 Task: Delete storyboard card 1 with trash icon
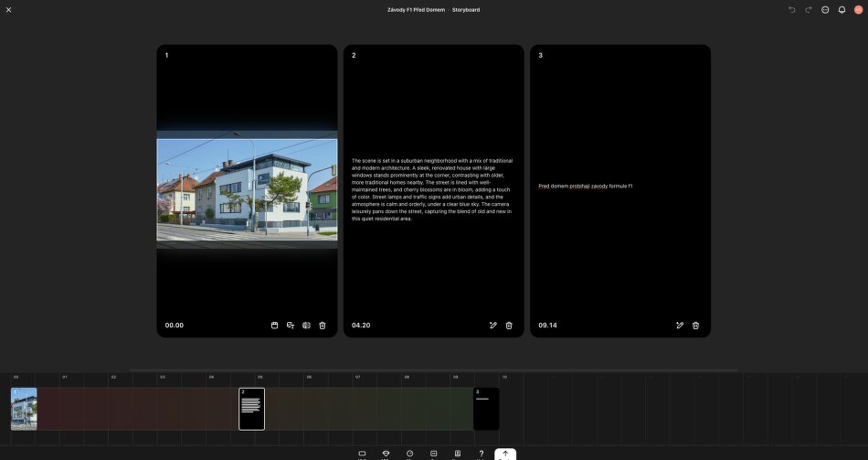(x=323, y=326)
